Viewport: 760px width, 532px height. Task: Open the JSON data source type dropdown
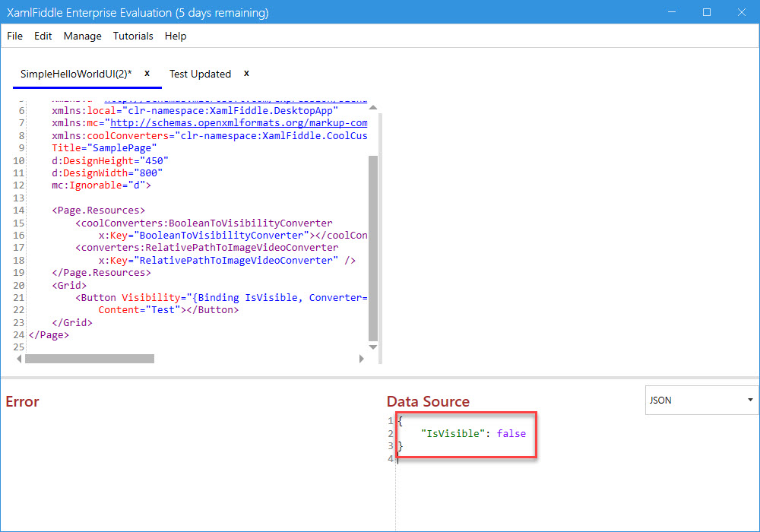701,401
